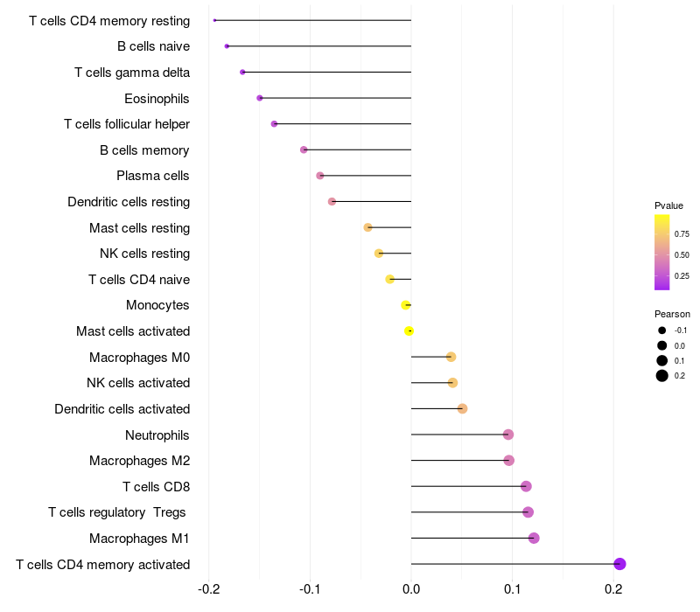This screenshot has width=700, height=612.
Task: Click the Pearson legend title
Action: [x=672, y=314]
